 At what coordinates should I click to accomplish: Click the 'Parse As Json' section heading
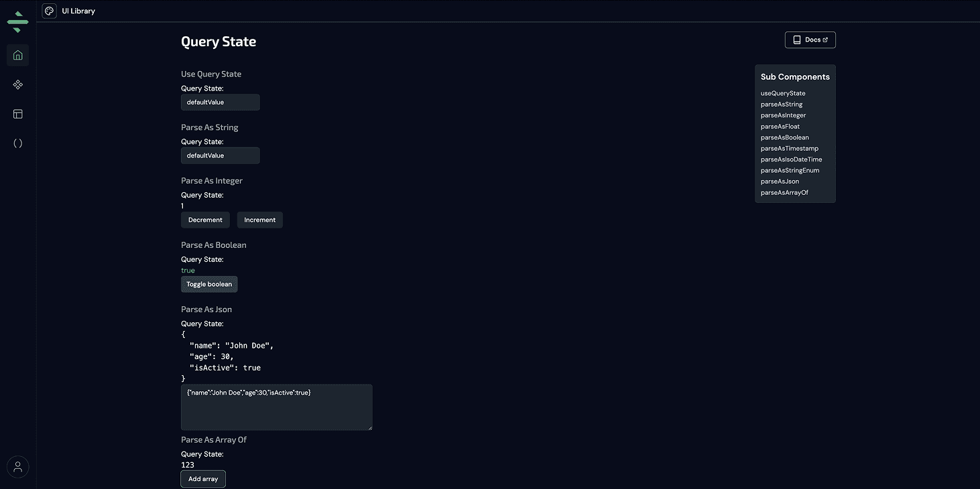(206, 309)
